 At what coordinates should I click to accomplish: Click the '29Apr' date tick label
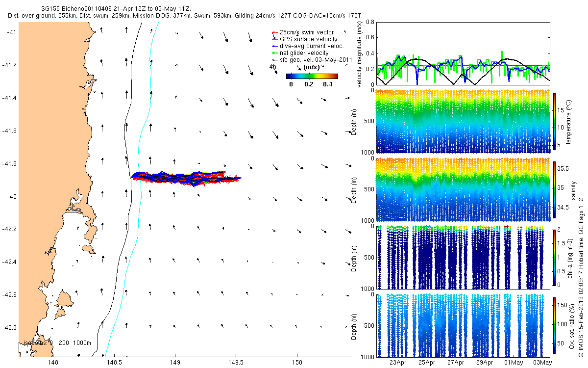coord(485,363)
